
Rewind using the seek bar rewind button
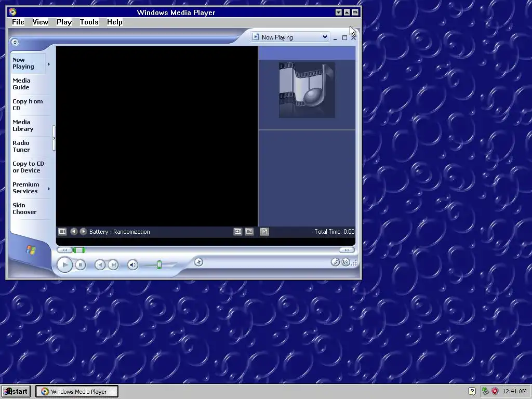pyautogui.click(x=64, y=250)
